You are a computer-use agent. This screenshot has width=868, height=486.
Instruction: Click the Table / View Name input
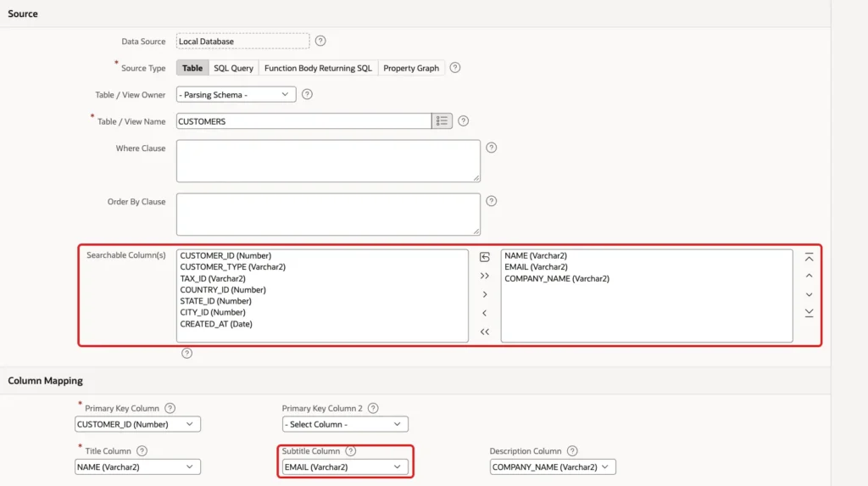(304, 120)
